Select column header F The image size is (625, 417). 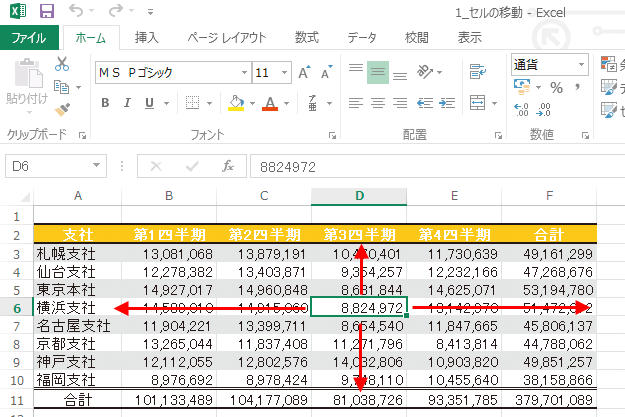coord(549,196)
